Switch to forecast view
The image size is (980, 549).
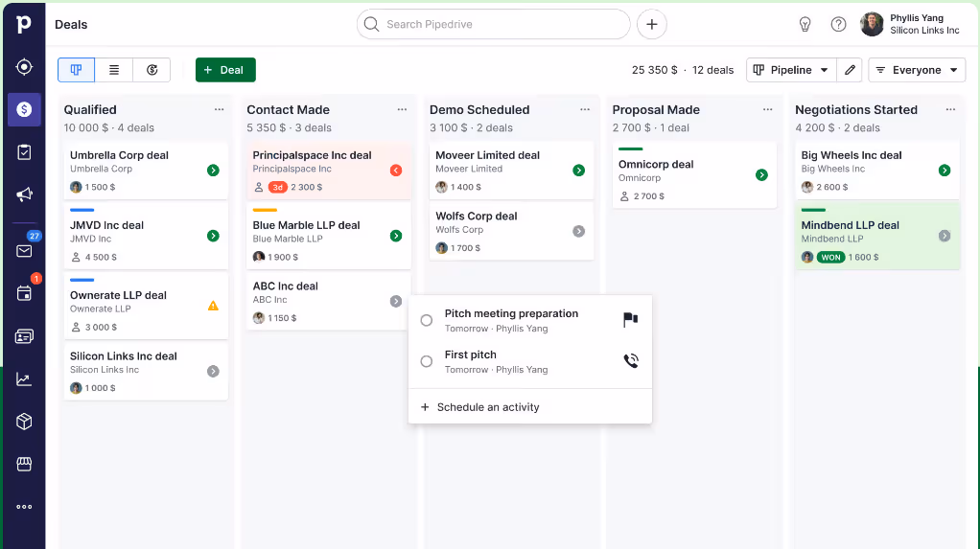click(152, 70)
